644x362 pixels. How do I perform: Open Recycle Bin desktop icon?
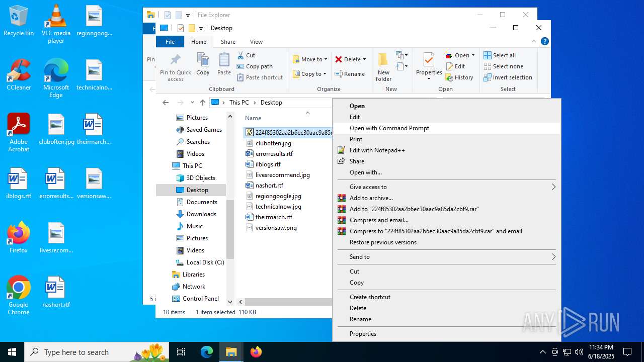19,21
